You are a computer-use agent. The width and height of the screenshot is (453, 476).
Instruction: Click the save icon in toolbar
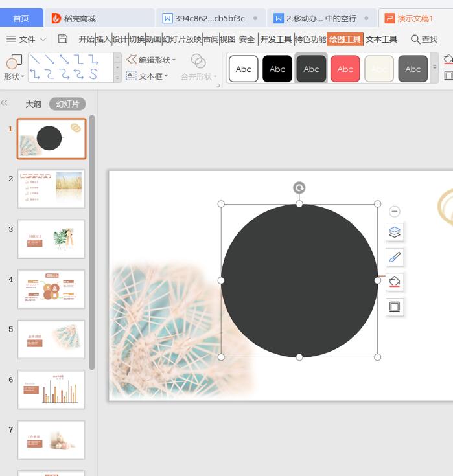click(x=63, y=39)
